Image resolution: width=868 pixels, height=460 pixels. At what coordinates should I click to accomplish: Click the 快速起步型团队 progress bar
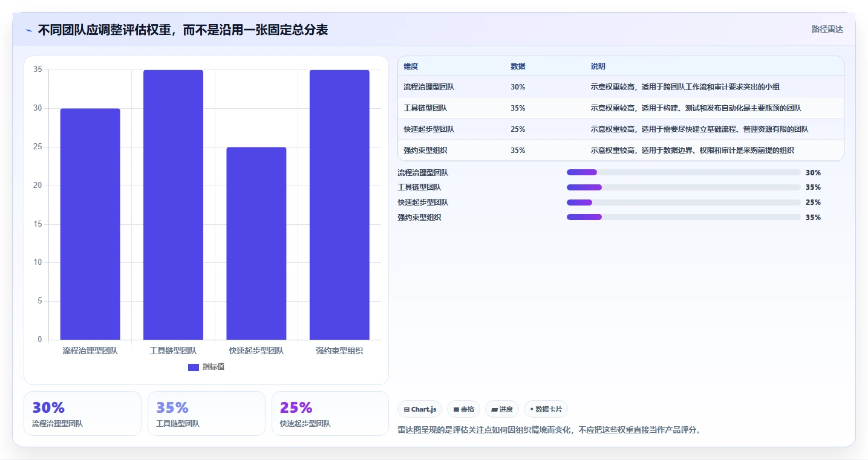coord(684,202)
